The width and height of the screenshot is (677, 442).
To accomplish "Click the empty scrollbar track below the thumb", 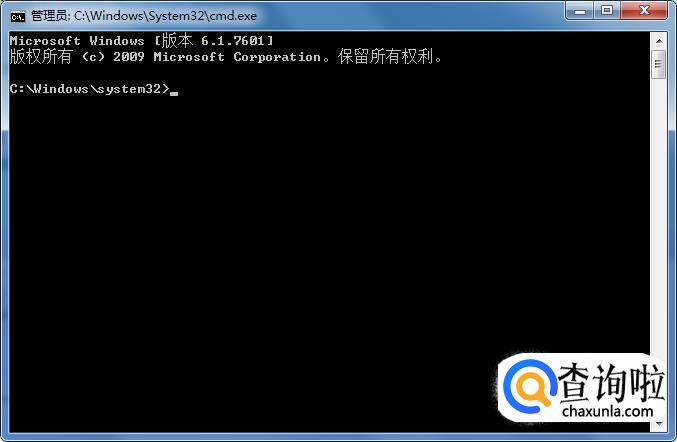I will (x=659, y=212).
